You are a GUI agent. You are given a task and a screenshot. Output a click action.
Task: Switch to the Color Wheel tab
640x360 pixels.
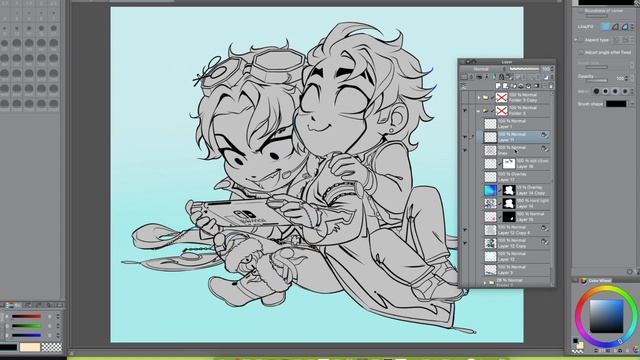pyautogui.click(x=596, y=280)
